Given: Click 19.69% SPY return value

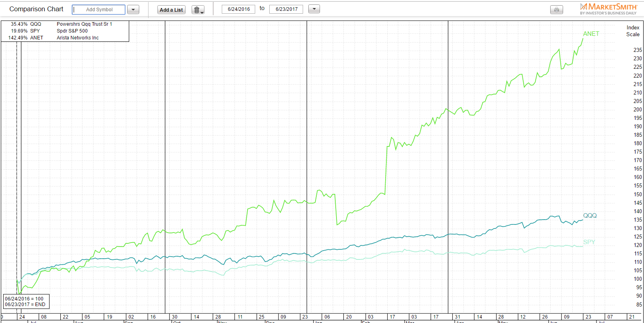Looking at the screenshot, I should 19,31.
